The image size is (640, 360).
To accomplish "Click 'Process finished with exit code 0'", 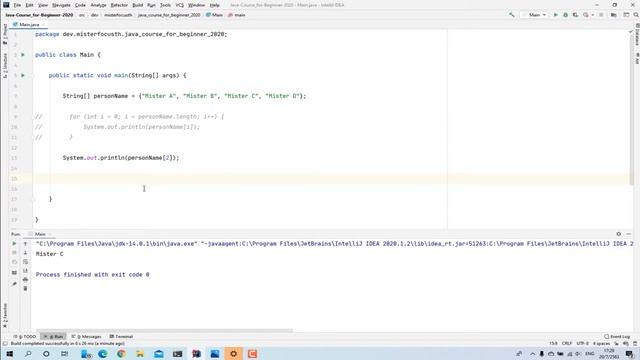I will (x=93, y=275).
